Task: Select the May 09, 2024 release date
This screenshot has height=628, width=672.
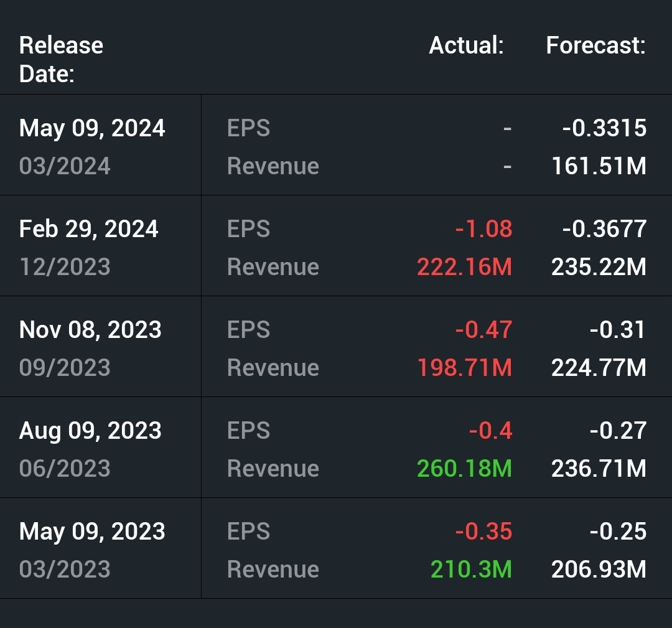Action: click(92, 128)
